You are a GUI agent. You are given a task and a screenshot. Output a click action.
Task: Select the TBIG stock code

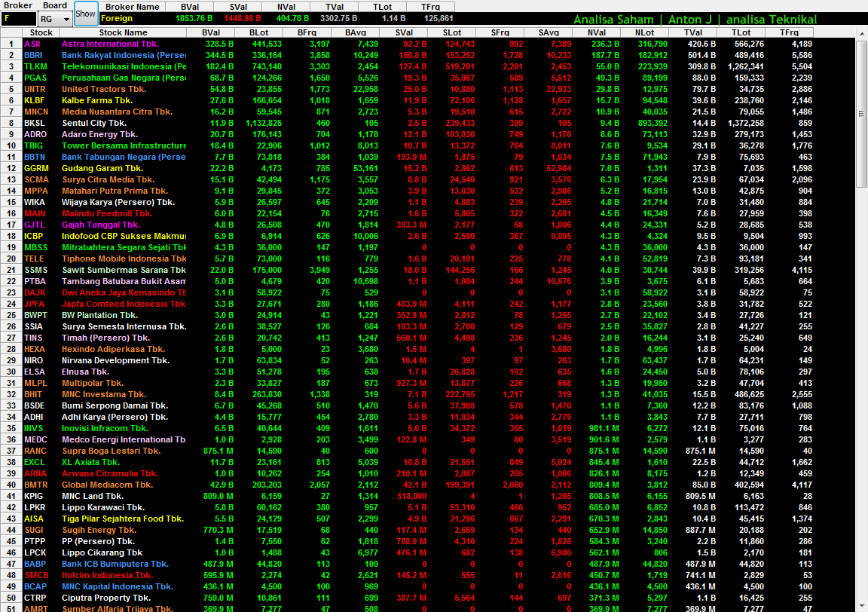[x=33, y=145]
